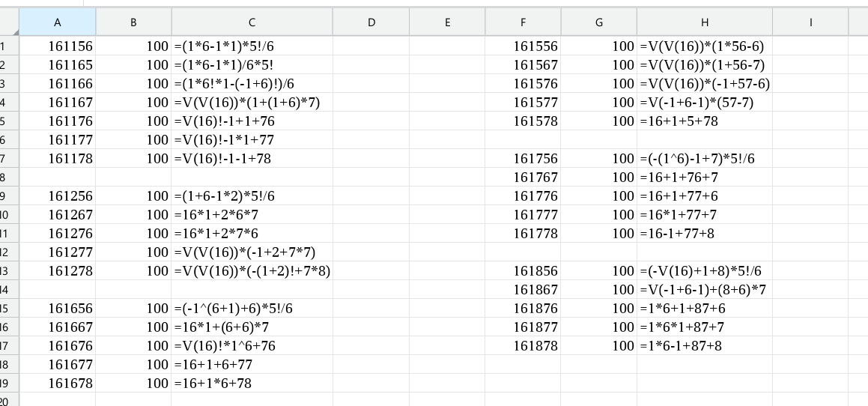Select column A header
Screen dimensions: 868x406
(x=58, y=22)
